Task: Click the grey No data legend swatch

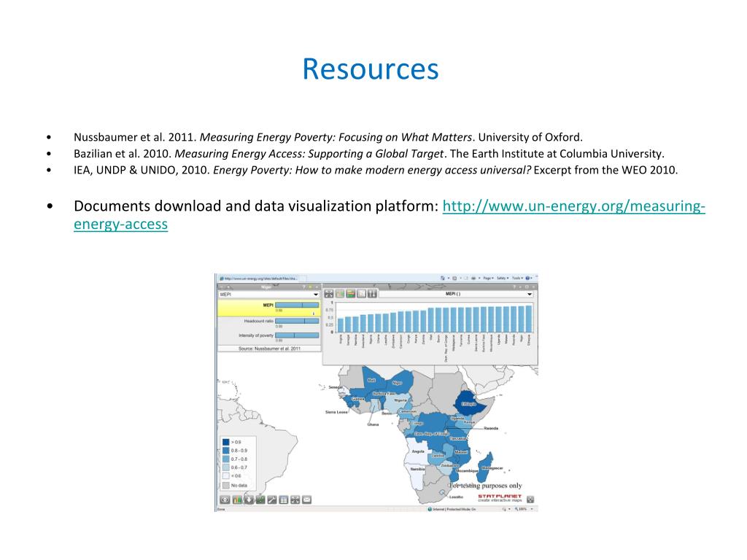Action: click(x=226, y=485)
